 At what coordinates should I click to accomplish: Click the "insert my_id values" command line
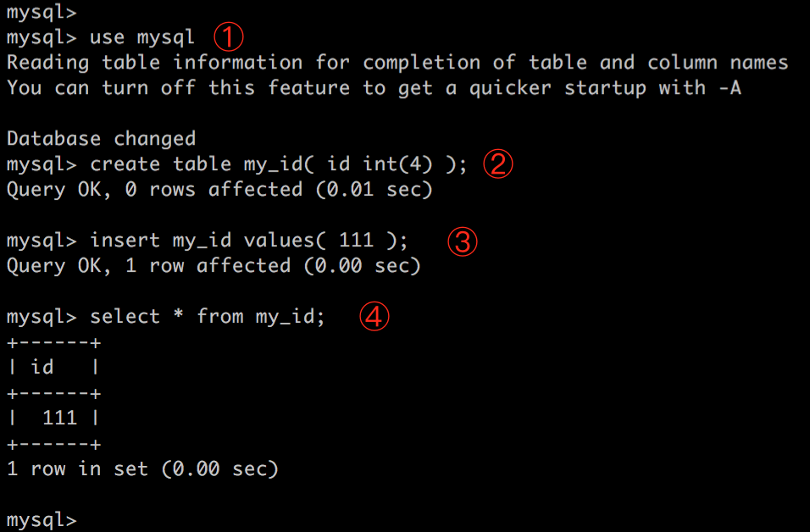248,241
